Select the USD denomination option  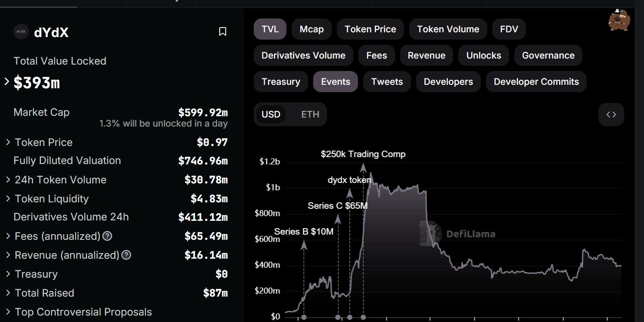(271, 115)
